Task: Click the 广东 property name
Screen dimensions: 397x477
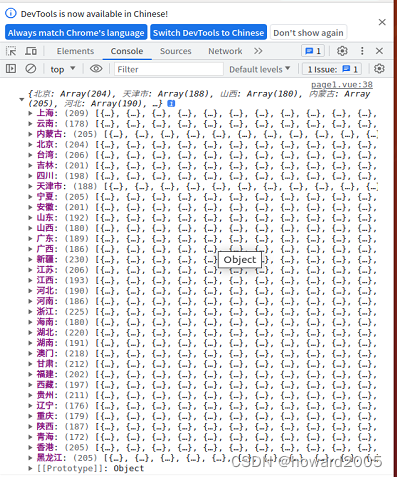Action: click(45, 239)
